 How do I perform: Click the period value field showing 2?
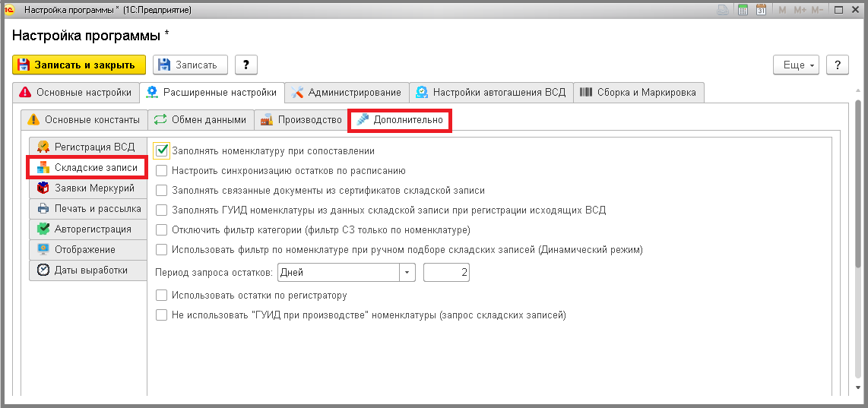446,272
